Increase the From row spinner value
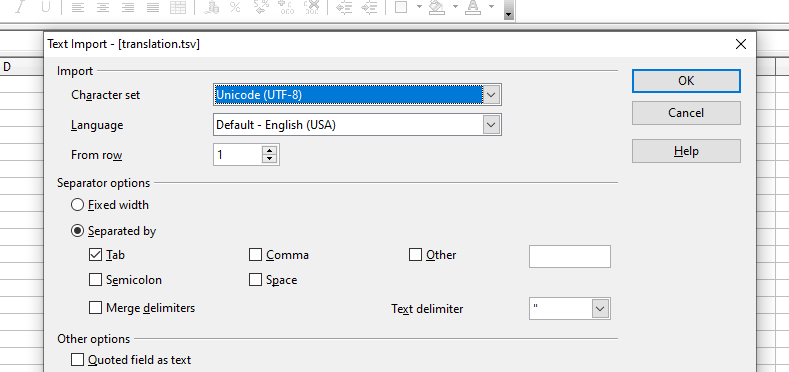 [x=270, y=150]
